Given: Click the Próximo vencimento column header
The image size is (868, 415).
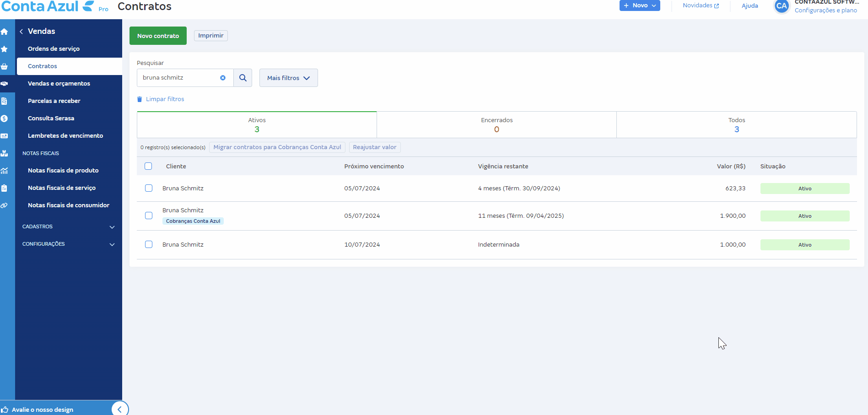Looking at the screenshot, I should pyautogui.click(x=374, y=167).
